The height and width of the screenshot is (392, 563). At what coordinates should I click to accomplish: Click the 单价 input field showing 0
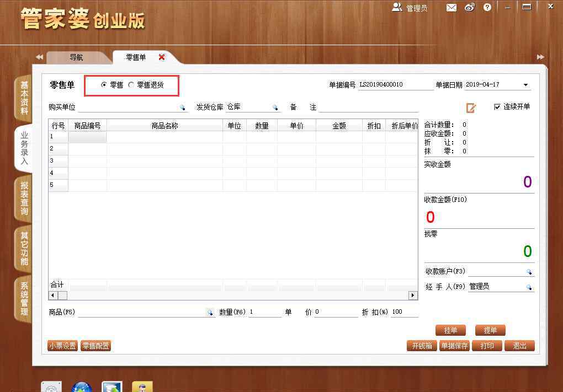pyautogui.click(x=336, y=312)
